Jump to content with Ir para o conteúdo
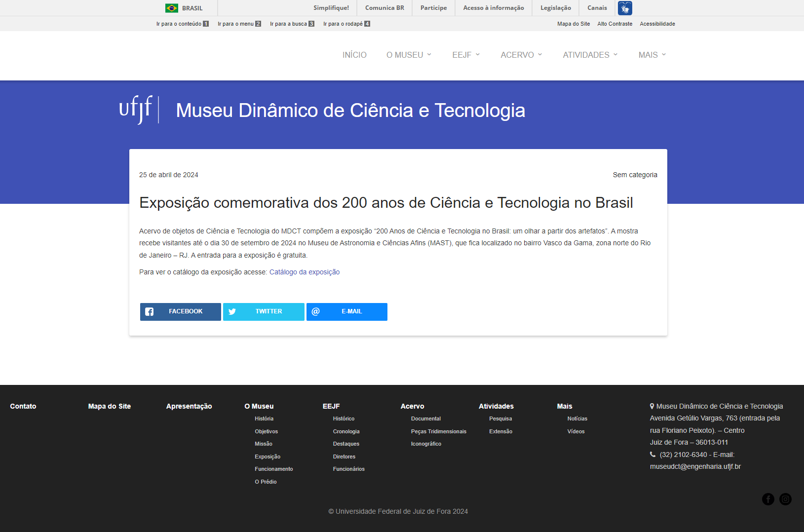Image resolution: width=804 pixels, height=532 pixels. point(183,24)
